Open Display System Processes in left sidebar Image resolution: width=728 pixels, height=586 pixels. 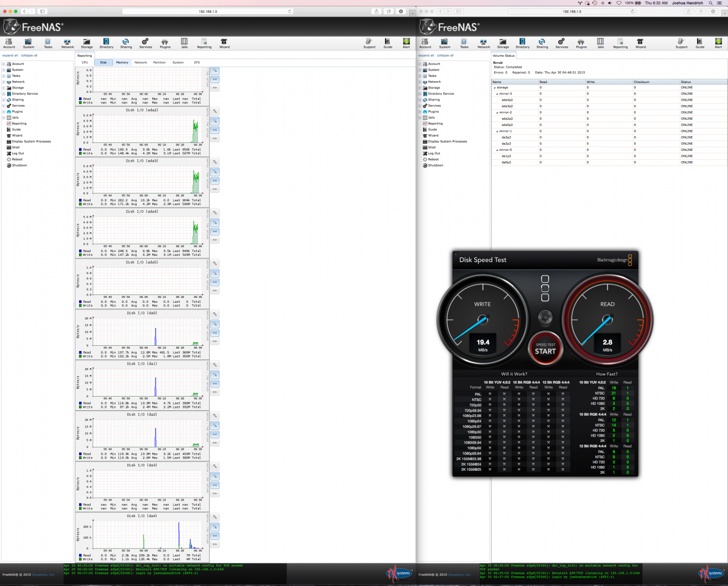click(31, 142)
